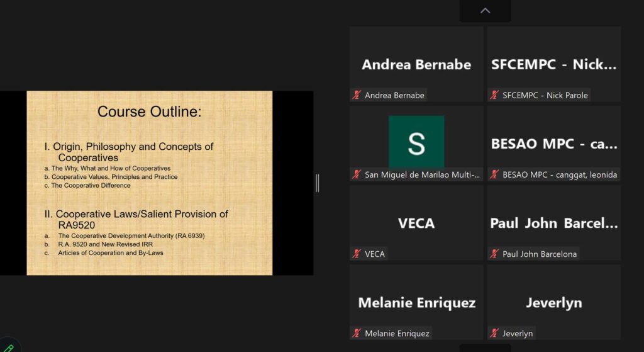Image resolution: width=644 pixels, height=352 pixels.
Task: Click Jeverlyn's muted microphone icon
Action: (494, 333)
